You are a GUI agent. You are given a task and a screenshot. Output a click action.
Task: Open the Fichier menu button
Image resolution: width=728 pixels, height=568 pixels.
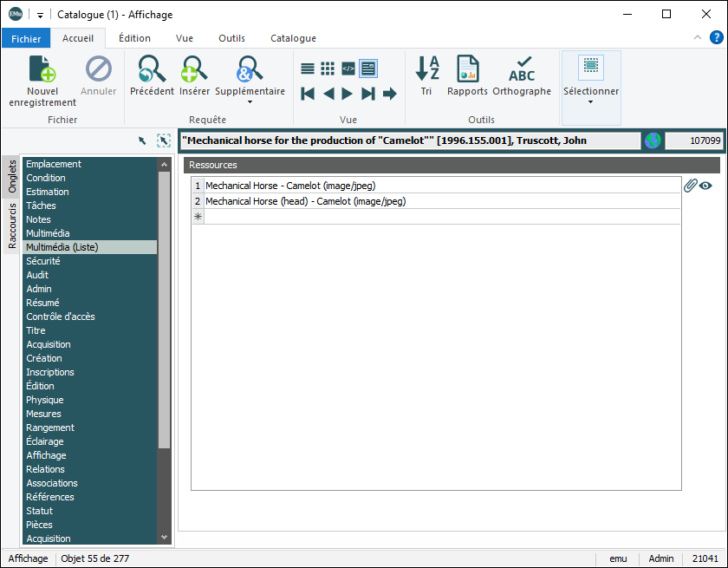(26, 38)
